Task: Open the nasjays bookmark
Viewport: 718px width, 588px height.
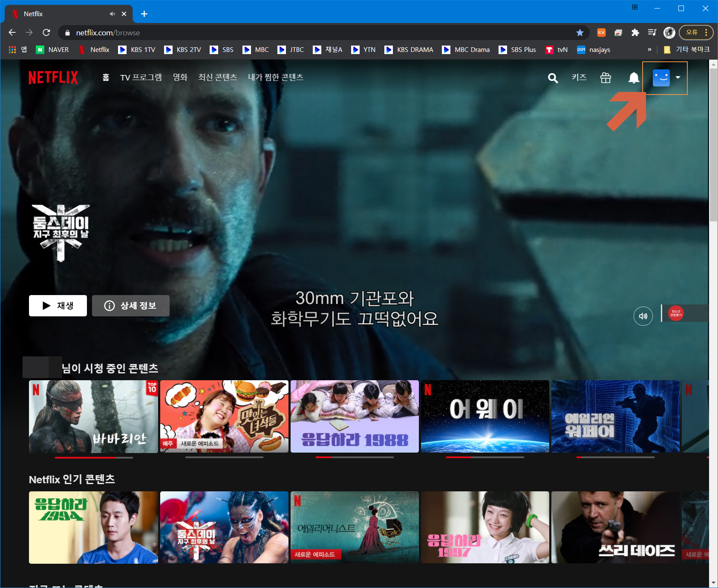Action: click(594, 50)
